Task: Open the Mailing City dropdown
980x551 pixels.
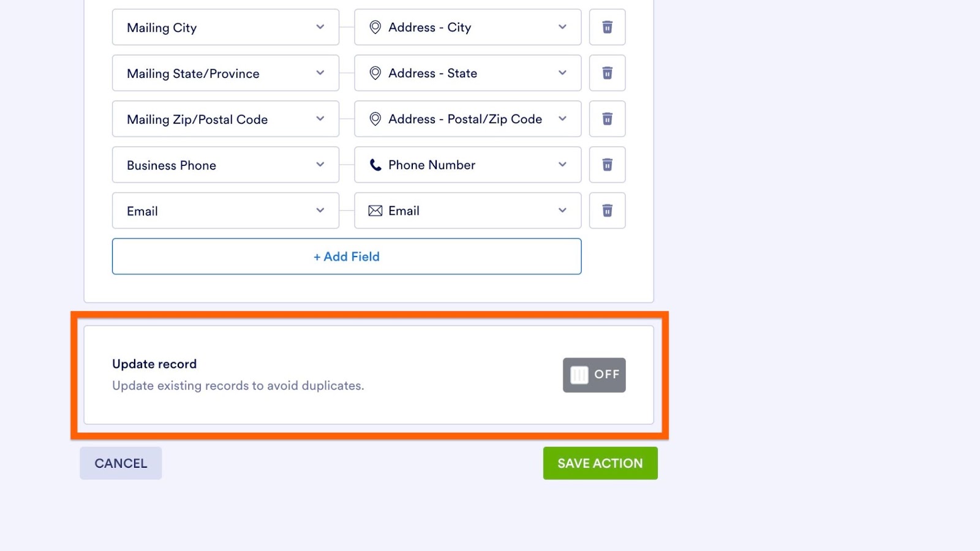Action: [x=225, y=27]
